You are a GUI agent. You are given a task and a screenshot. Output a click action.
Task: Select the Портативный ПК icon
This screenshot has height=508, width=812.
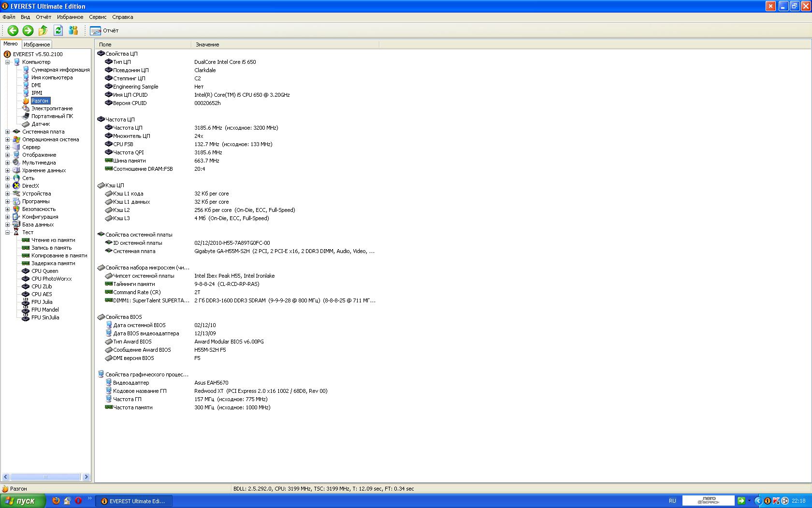(26, 116)
